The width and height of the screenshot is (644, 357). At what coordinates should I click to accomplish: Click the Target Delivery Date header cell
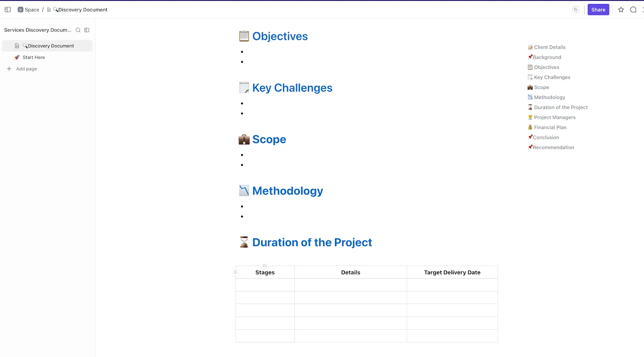(452, 272)
